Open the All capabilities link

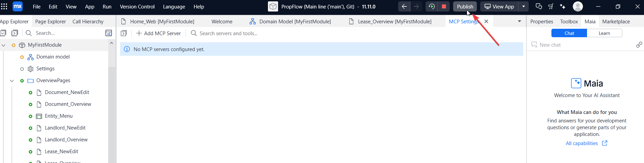tap(586, 143)
